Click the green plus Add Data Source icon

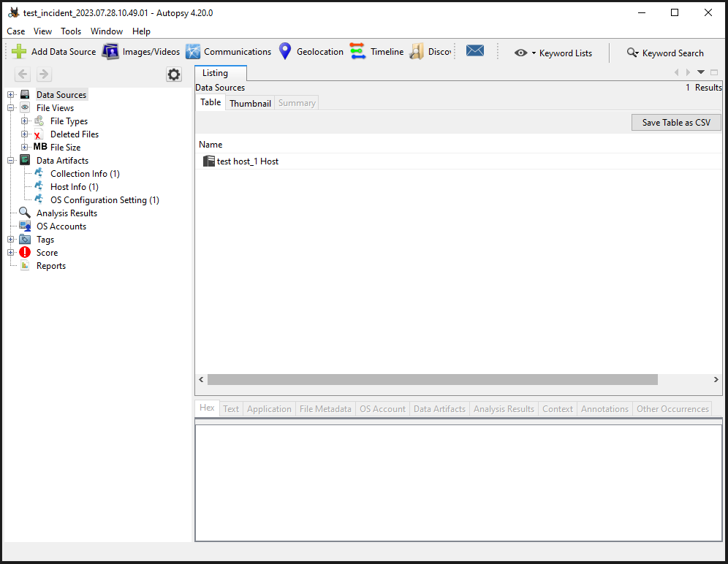tap(19, 52)
